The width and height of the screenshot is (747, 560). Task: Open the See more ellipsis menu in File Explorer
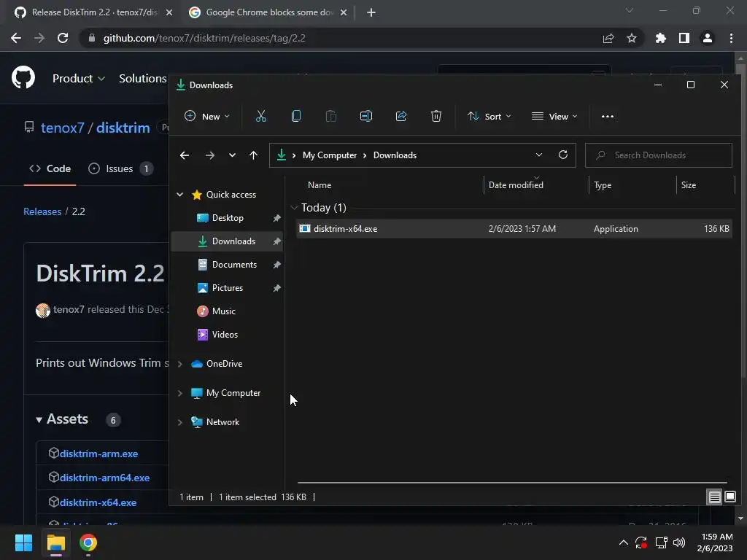[608, 116]
